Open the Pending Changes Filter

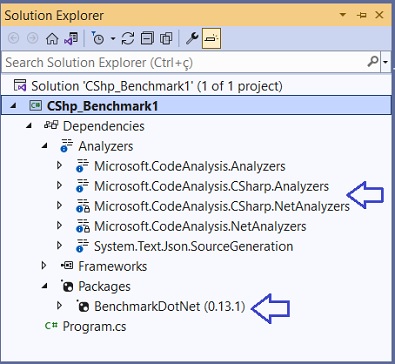98,39
